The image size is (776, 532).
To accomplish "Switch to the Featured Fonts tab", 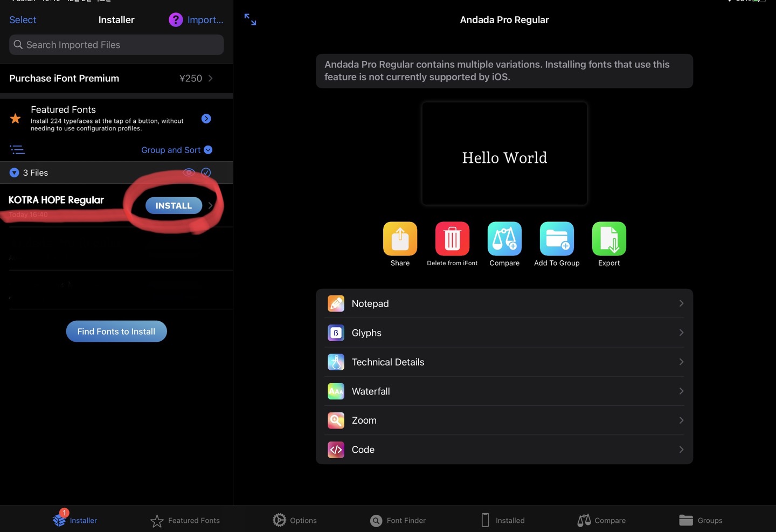I will (185, 520).
